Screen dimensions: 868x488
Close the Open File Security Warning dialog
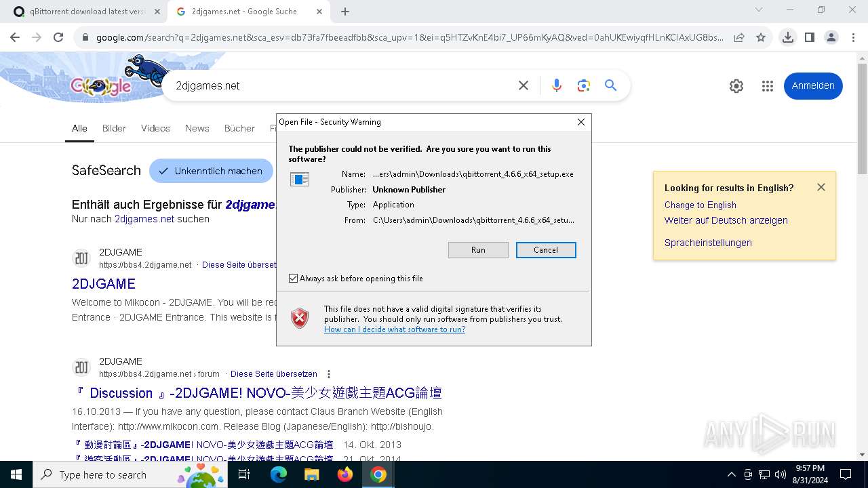coord(580,122)
